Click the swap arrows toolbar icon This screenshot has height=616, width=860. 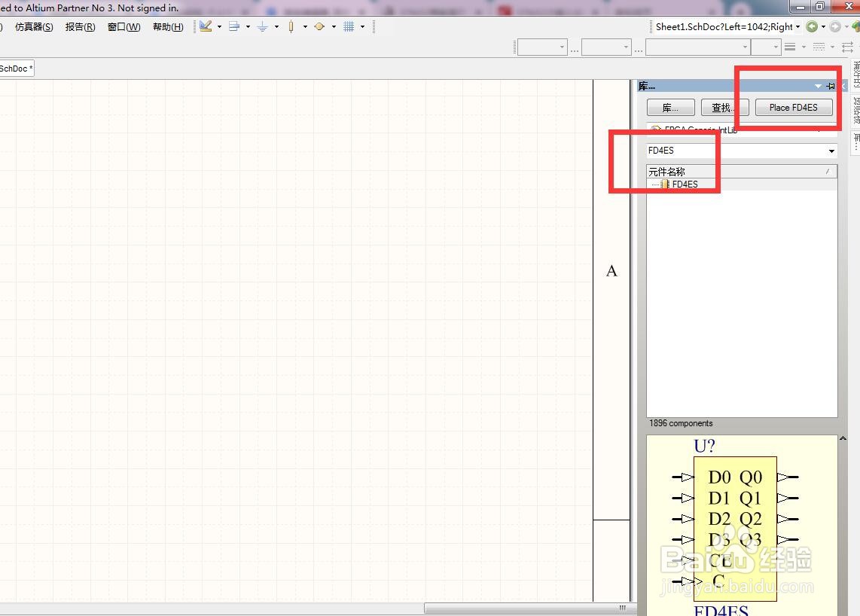coord(847,47)
